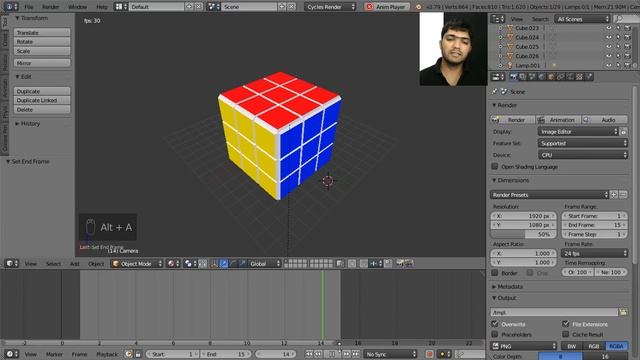
Task: Open the Device CPU dropdown
Action: pyautogui.click(x=583, y=155)
